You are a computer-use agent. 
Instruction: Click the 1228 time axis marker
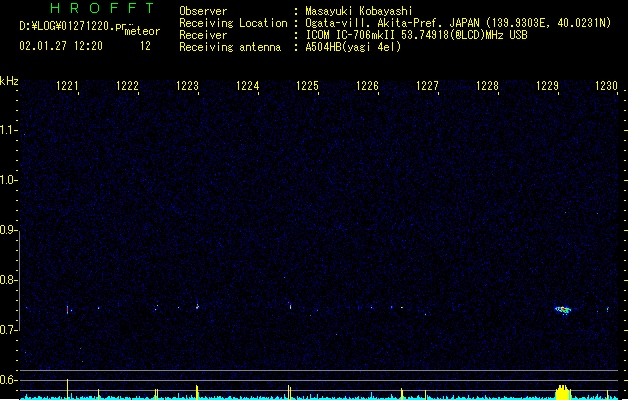pyautogui.click(x=487, y=86)
